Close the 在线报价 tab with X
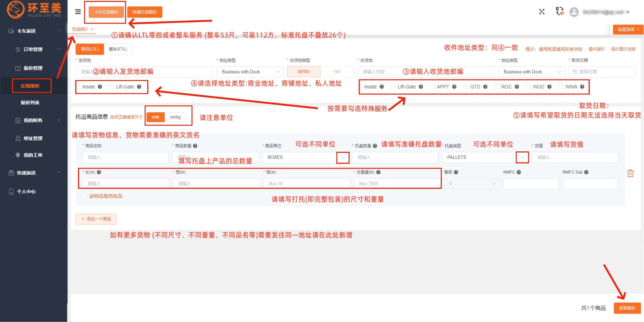The image size is (644, 322). click(92, 29)
